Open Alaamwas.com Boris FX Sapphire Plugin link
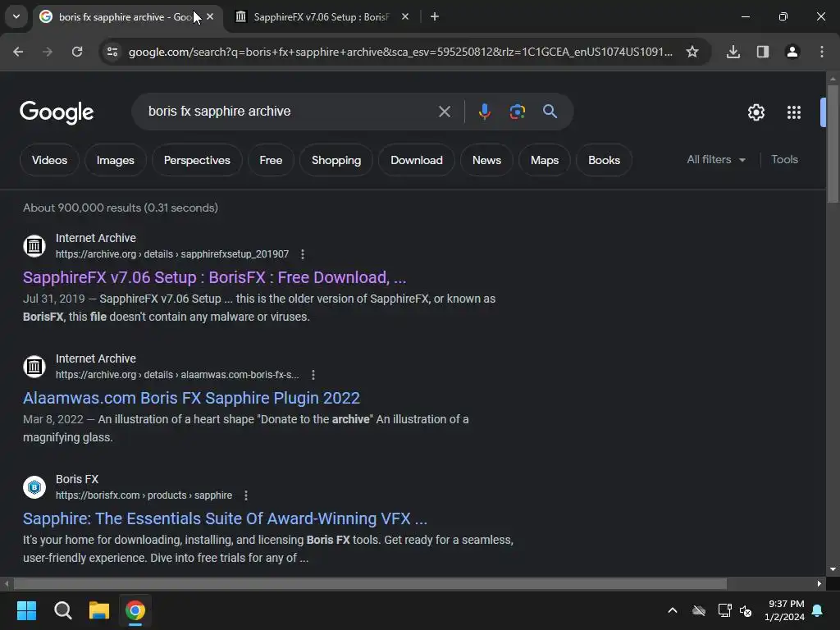The height and width of the screenshot is (630, 840). 191,398
